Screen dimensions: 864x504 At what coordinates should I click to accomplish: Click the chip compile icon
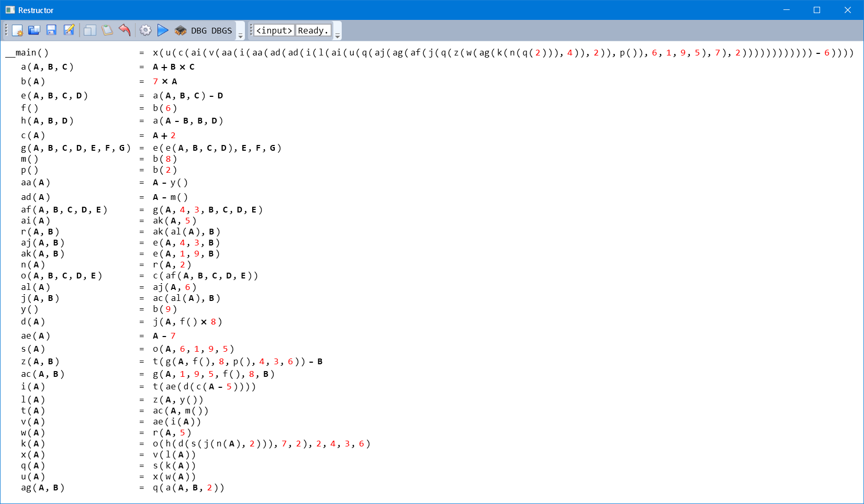(x=181, y=30)
